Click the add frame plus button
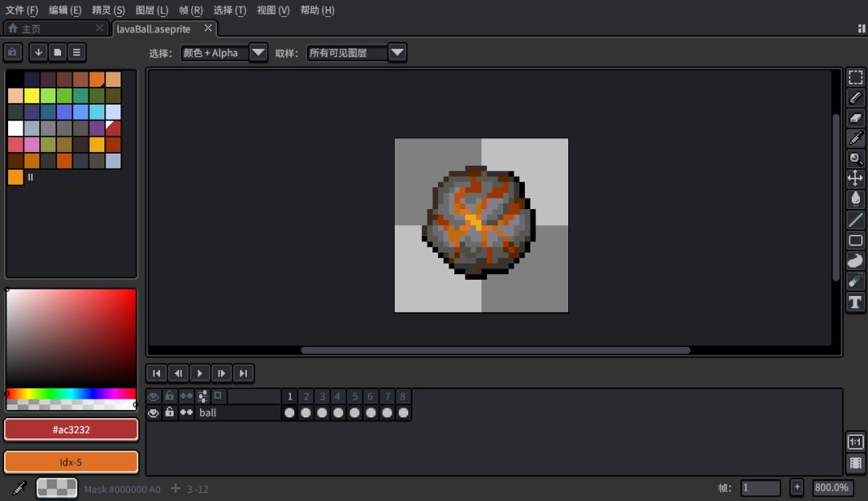Screen dimensions: 868x501 click(796, 487)
